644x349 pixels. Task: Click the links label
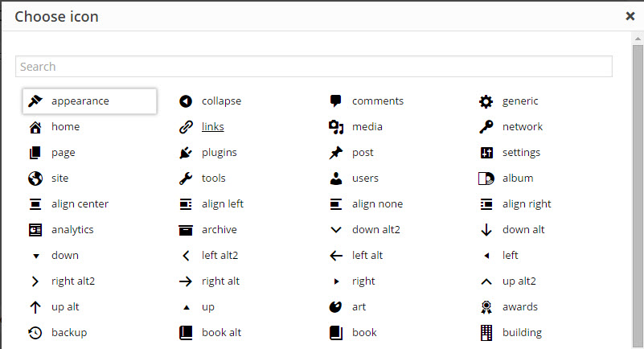coord(213,126)
